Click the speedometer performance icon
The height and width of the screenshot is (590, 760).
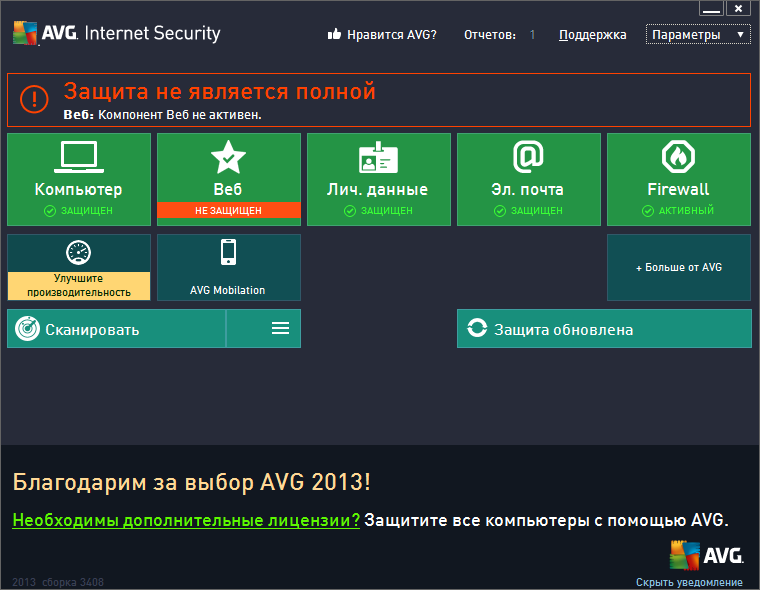tap(78, 252)
